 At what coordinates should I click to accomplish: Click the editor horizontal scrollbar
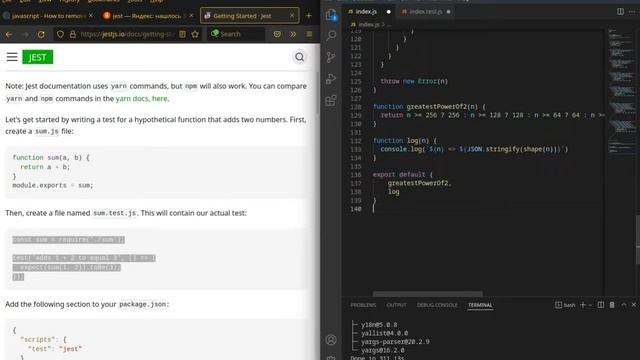(427, 294)
